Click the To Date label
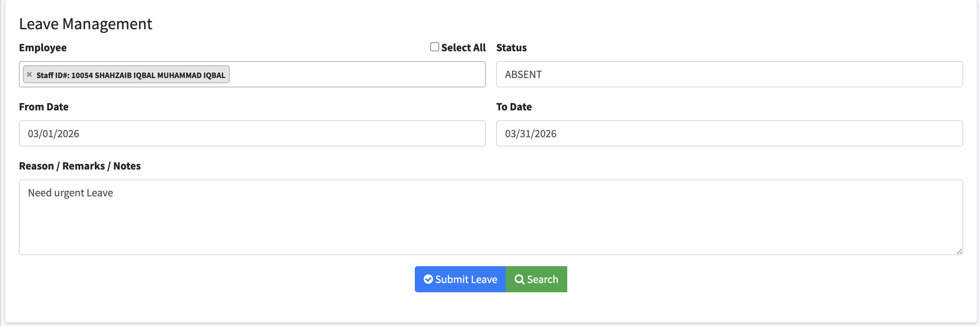Image resolution: width=980 pixels, height=326 pixels. 514,107
